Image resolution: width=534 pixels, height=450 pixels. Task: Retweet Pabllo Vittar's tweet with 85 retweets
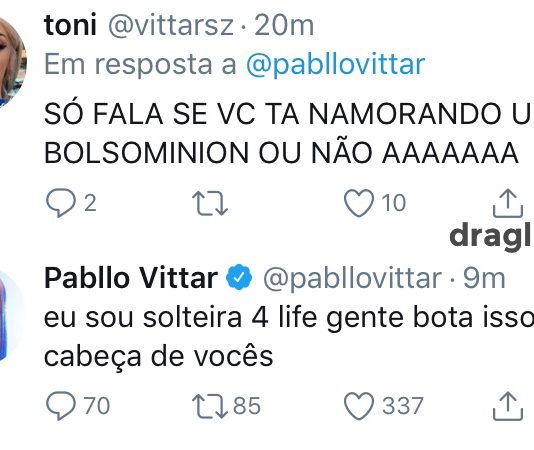[x=210, y=406]
